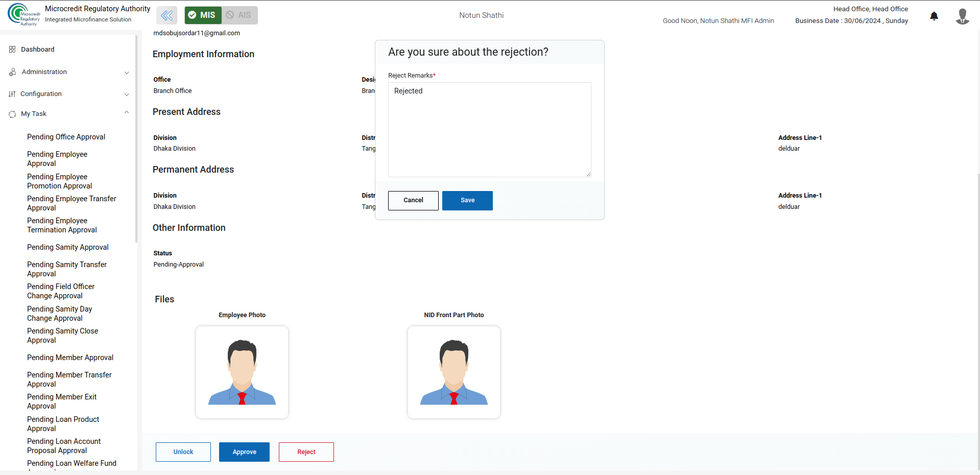Click the My Task circular icon

coord(12,114)
